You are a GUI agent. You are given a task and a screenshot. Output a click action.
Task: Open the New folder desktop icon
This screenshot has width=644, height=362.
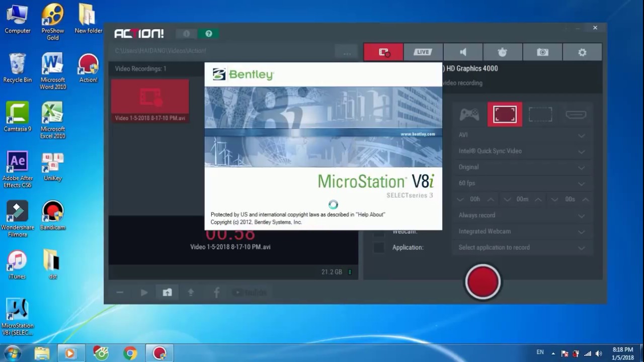pyautogui.click(x=88, y=19)
